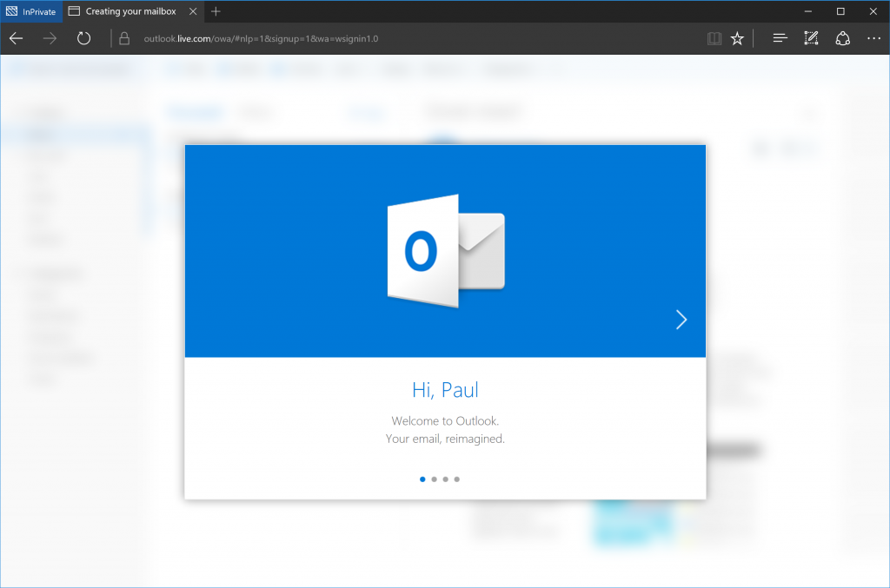Select the second slide indicator dot
This screenshot has width=890, height=588.
point(435,479)
